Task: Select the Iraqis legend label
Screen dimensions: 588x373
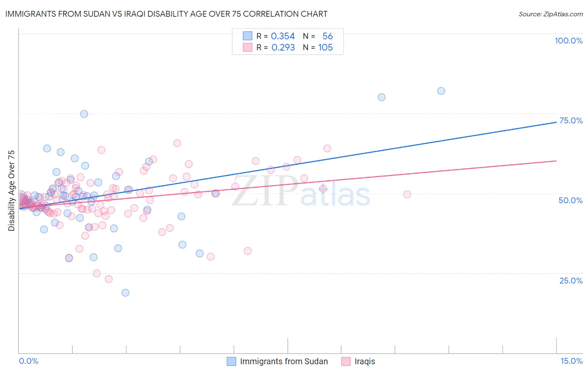Action: (365, 361)
